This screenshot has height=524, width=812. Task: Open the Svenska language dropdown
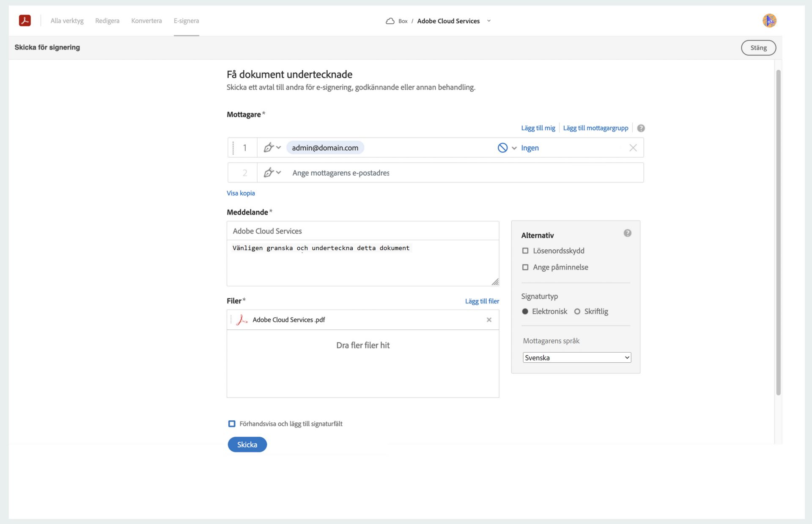pyautogui.click(x=577, y=358)
